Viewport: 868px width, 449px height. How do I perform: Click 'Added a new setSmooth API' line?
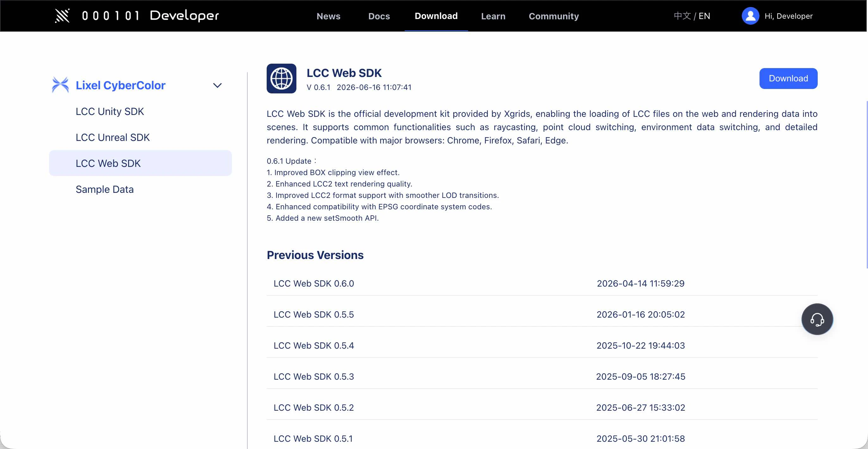[322, 218]
